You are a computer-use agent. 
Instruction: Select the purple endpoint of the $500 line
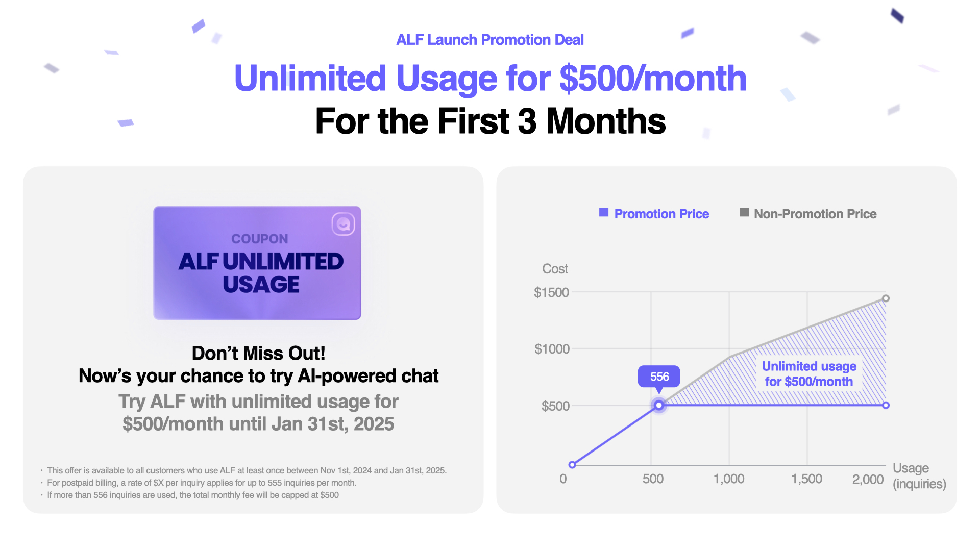pyautogui.click(x=886, y=405)
